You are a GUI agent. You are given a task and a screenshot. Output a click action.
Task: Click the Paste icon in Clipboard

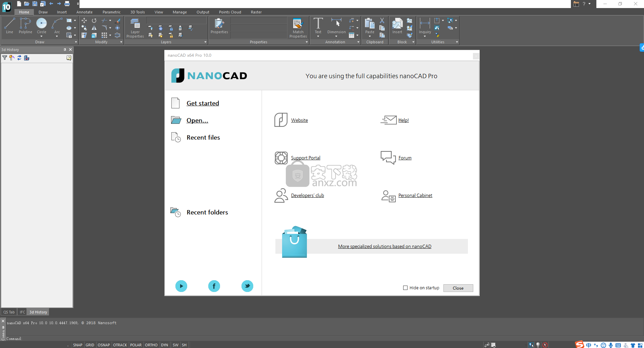pyautogui.click(x=370, y=26)
